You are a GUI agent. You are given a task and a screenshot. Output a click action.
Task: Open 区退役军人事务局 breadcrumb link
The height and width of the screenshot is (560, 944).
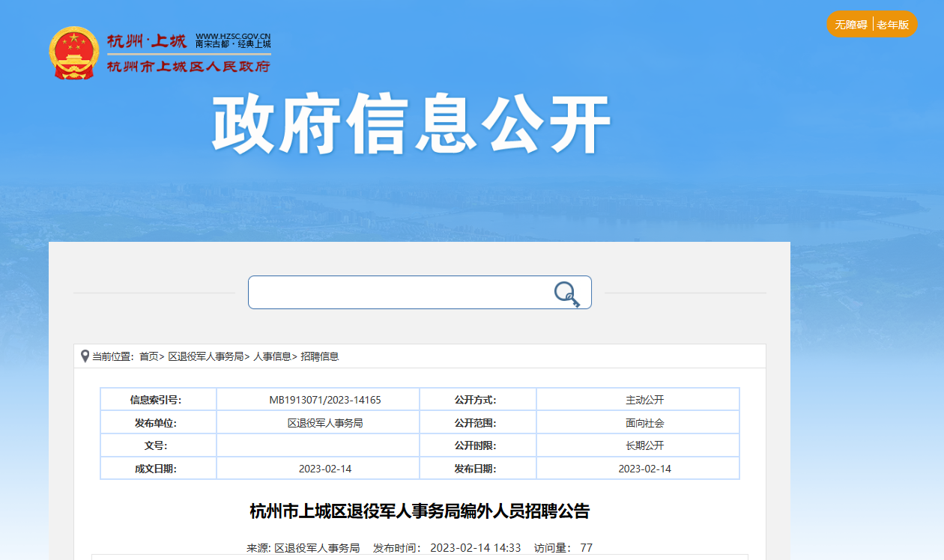click(x=205, y=356)
